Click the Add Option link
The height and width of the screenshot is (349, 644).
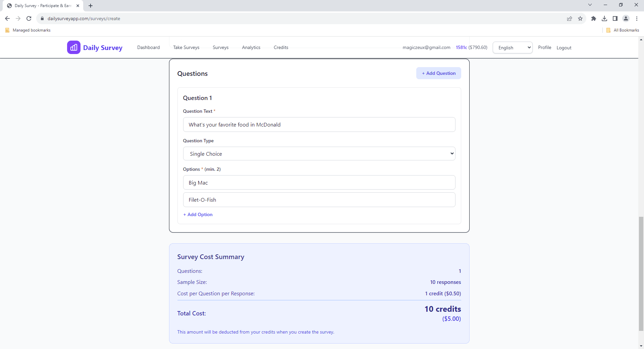[x=198, y=214]
